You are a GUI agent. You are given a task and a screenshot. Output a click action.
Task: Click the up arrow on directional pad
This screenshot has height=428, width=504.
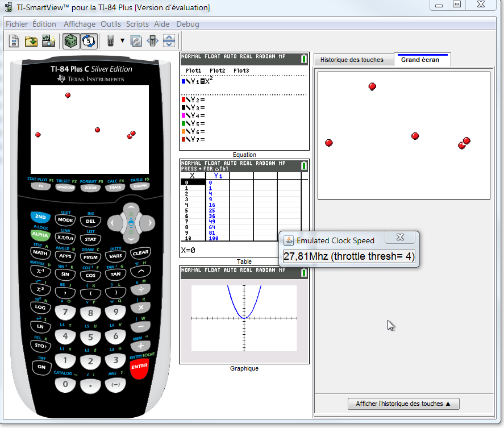[x=131, y=209]
